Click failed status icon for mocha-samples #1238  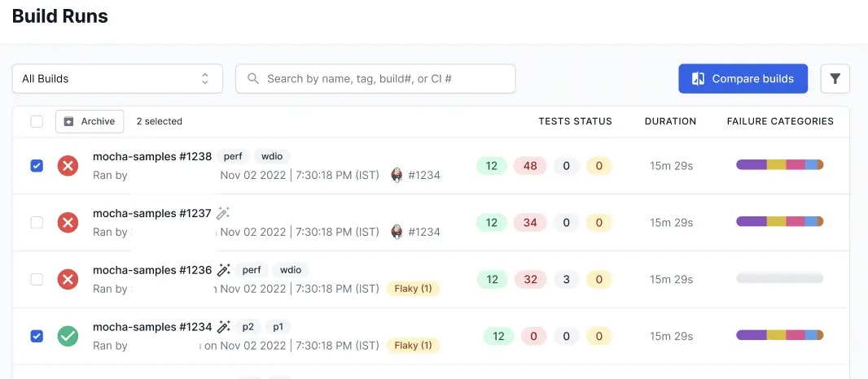click(68, 166)
